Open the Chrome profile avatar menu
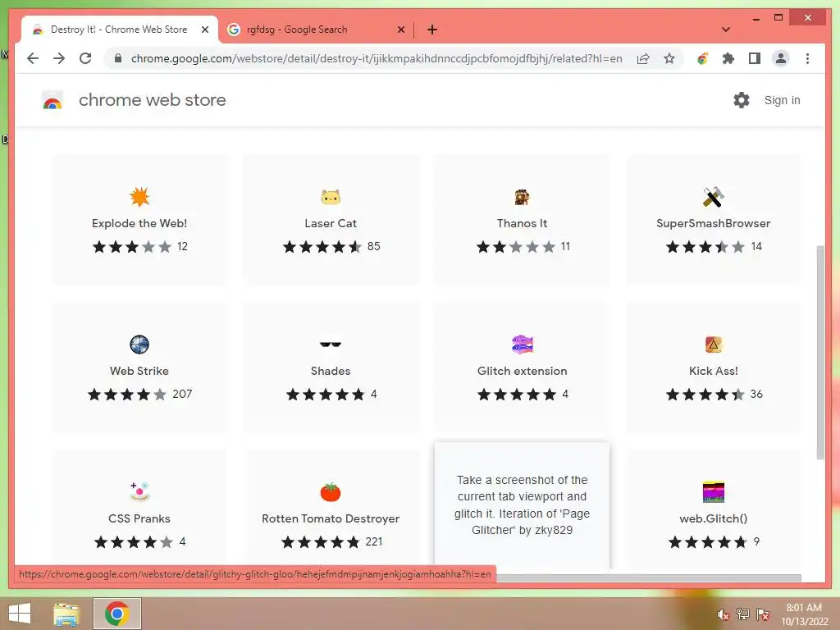Image resolution: width=840 pixels, height=630 pixels. tap(781, 58)
